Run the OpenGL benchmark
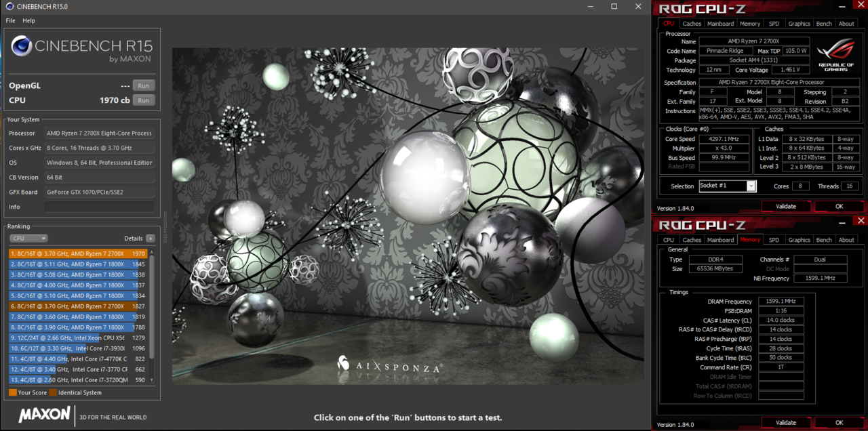Viewport: 868px width, 431px height. coord(144,86)
